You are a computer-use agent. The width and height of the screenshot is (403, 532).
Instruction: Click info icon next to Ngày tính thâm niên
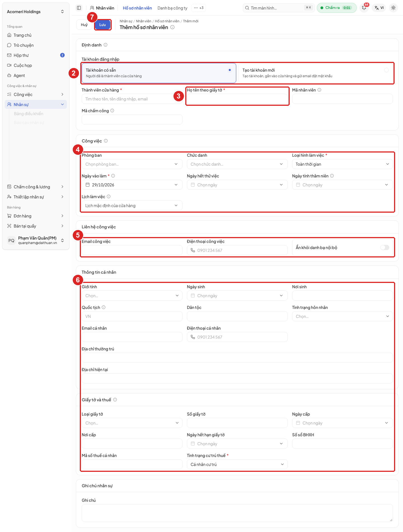tap(332, 176)
